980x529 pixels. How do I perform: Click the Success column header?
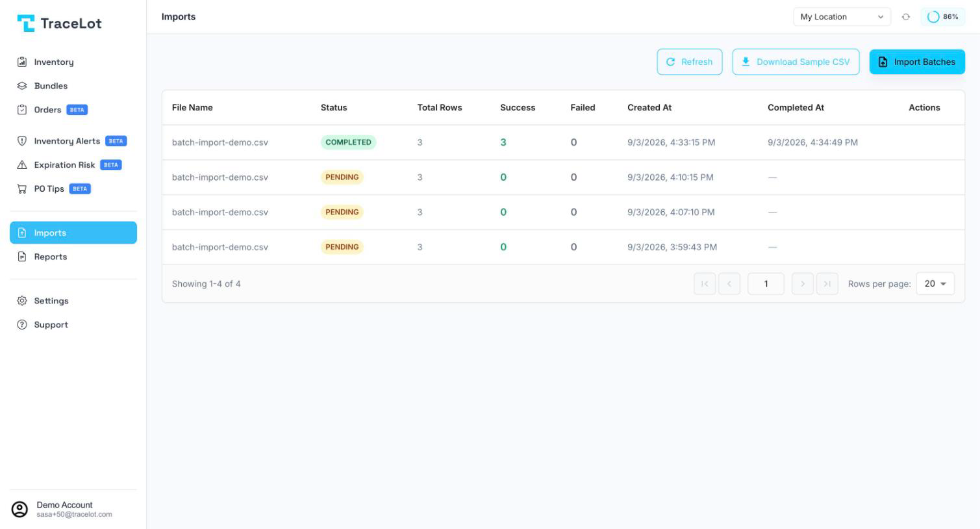[518, 108]
